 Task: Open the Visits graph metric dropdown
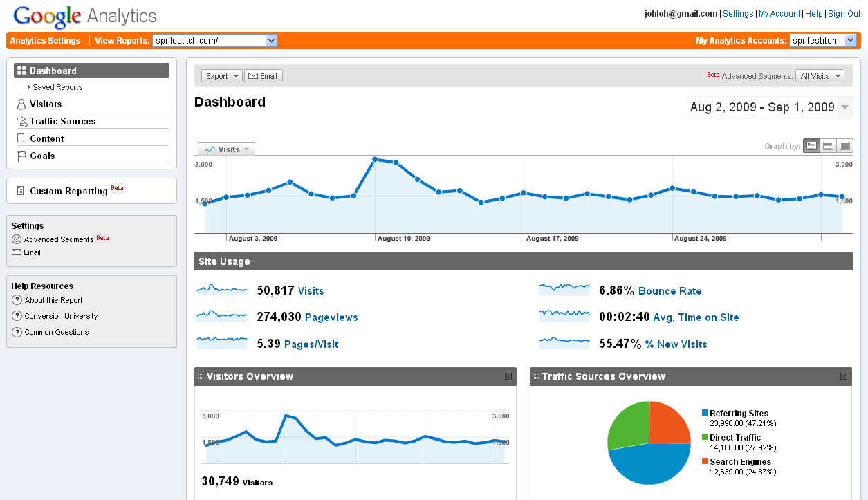(227, 149)
